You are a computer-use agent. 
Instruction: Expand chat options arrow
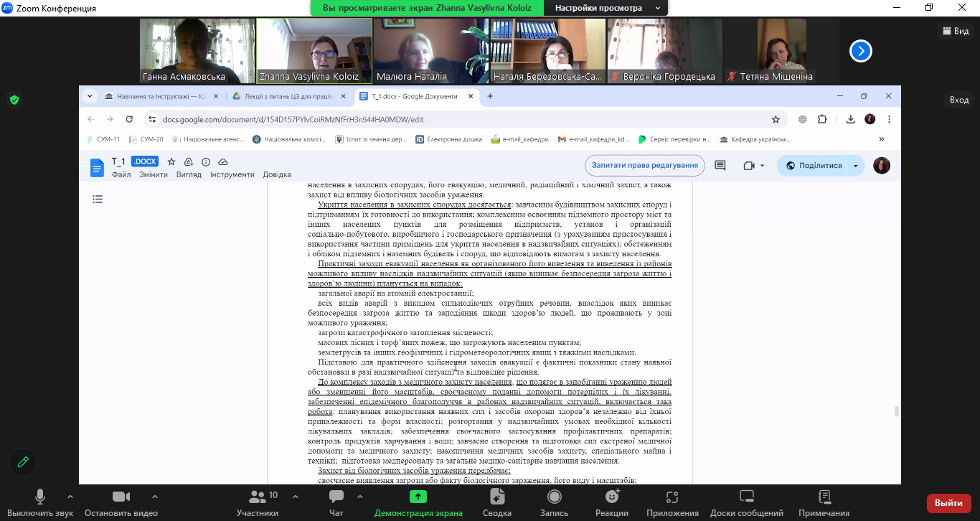[359, 496]
